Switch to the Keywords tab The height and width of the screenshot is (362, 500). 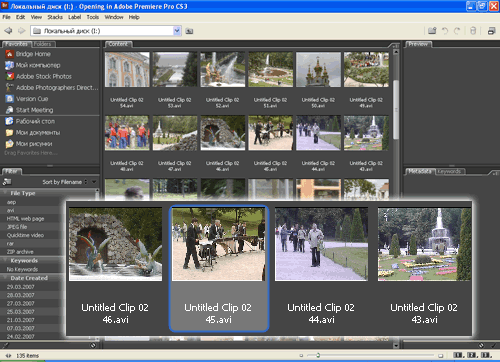click(449, 171)
